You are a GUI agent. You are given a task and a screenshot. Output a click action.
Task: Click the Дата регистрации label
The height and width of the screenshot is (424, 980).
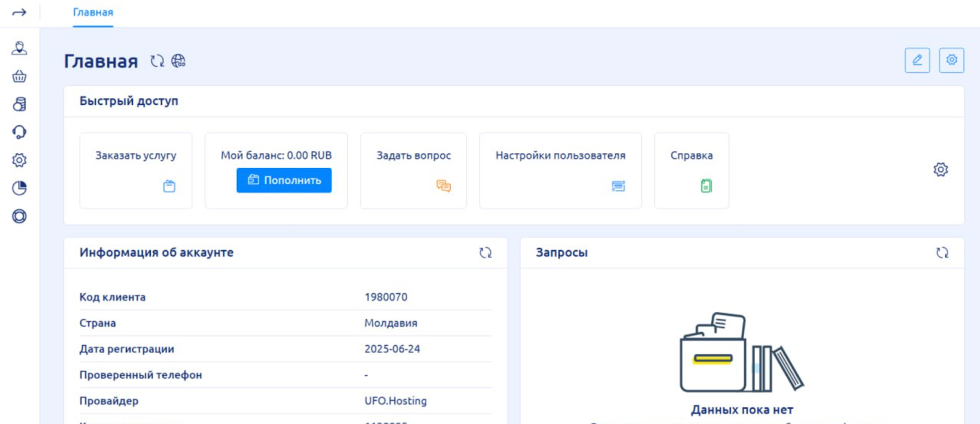pos(127,349)
